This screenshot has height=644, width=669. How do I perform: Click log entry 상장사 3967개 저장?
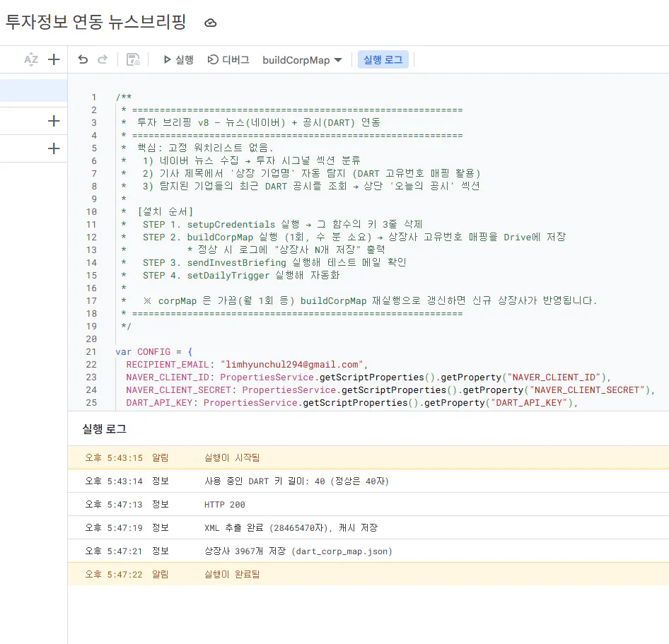click(x=368, y=551)
